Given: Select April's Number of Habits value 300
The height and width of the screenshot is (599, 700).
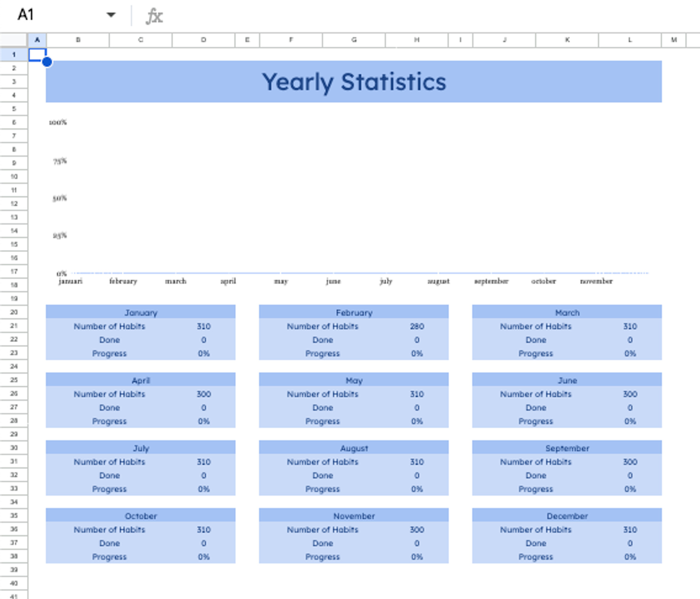Looking at the screenshot, I should coord(204,394).
